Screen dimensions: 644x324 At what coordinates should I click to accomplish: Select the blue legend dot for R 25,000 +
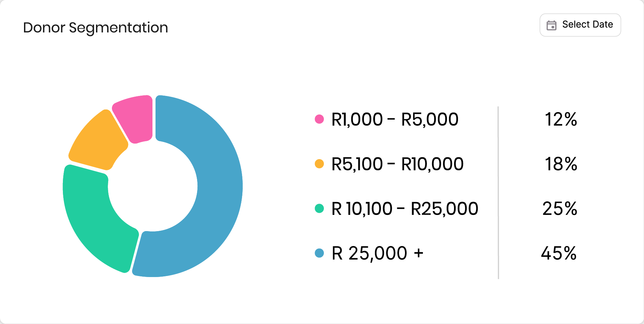click(319, 253)
